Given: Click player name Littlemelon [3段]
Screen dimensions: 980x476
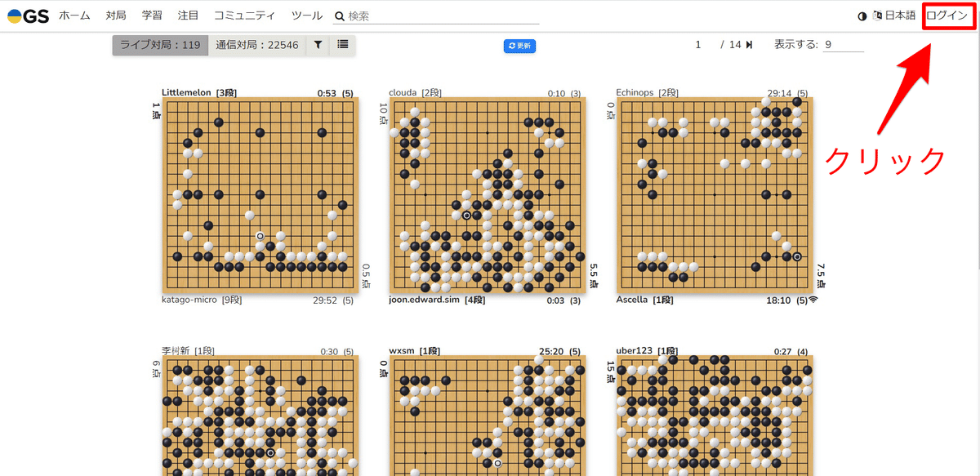Looking at the screenshot, I should (x=199, y=92).
